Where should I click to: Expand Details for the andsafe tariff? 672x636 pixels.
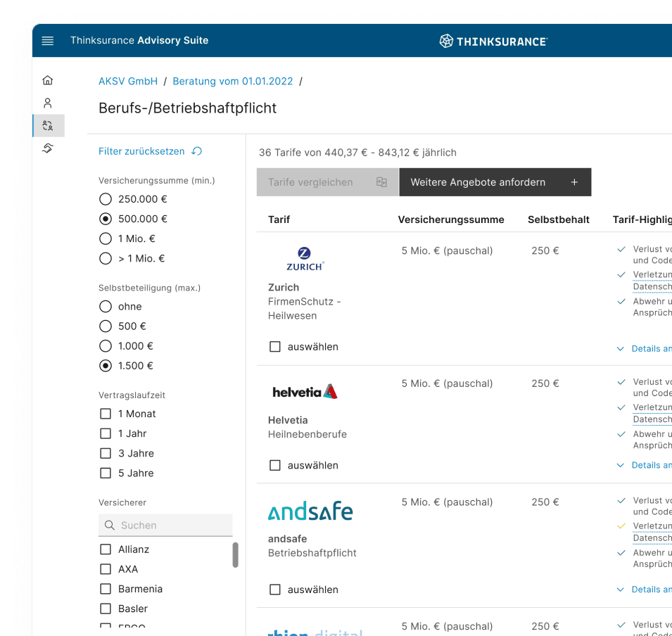644,590
